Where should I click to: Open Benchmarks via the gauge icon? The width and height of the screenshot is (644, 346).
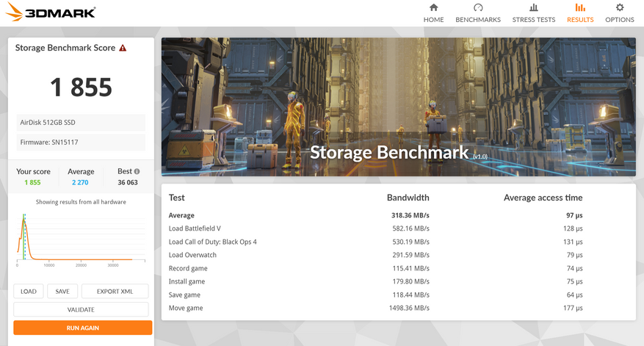[478, 8]
